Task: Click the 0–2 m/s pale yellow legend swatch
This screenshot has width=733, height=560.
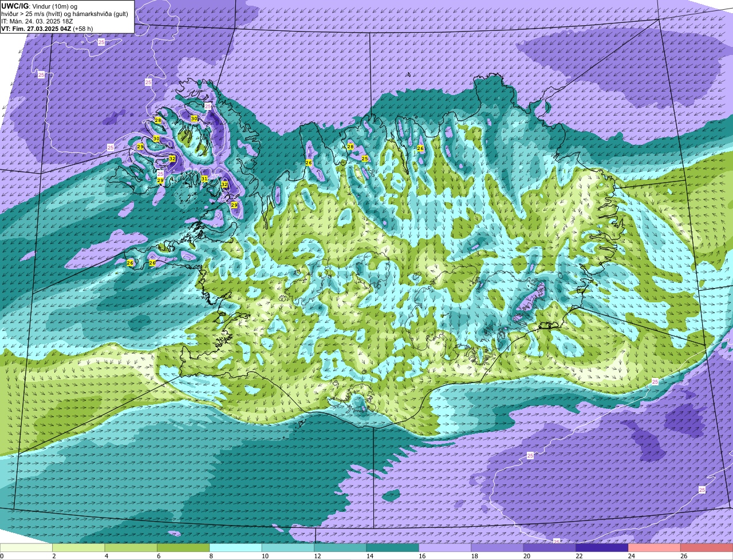Action: coord(26,547)
